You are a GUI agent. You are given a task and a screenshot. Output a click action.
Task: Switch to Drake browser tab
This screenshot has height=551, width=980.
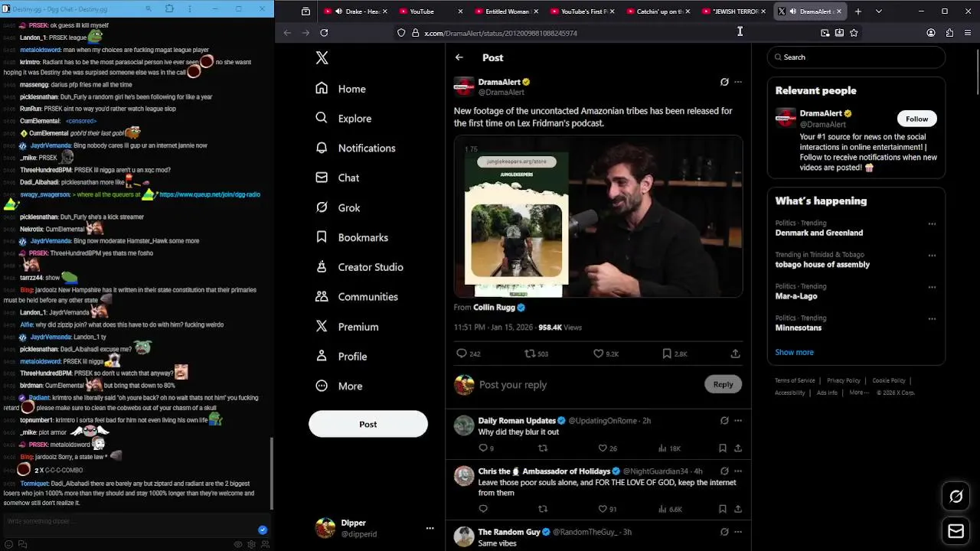(x=354, y=11)
